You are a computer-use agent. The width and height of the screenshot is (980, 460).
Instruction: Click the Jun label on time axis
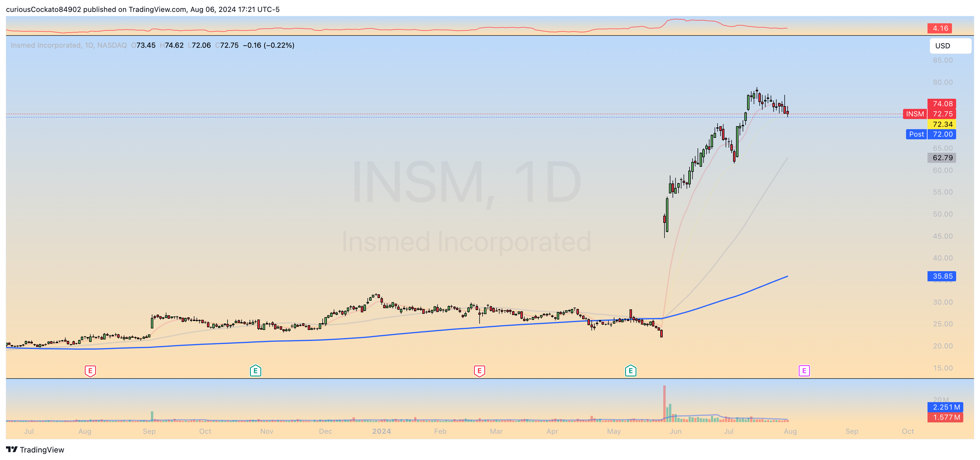tap(675, 431)
